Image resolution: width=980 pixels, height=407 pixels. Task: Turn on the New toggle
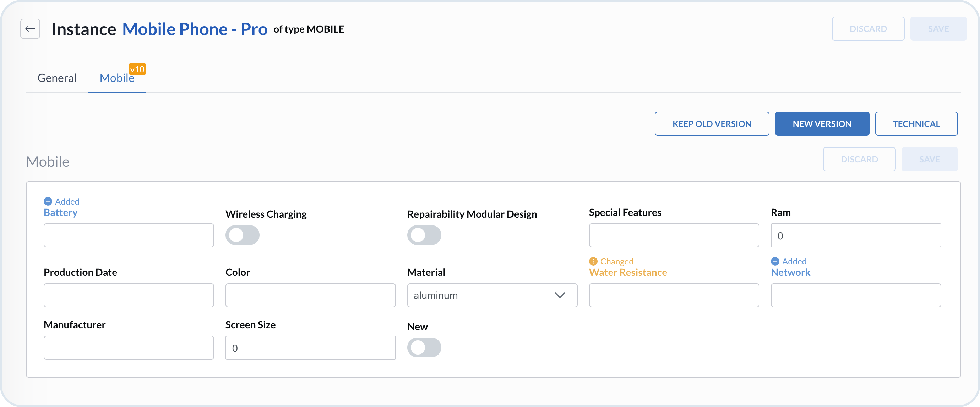[424, 347]
